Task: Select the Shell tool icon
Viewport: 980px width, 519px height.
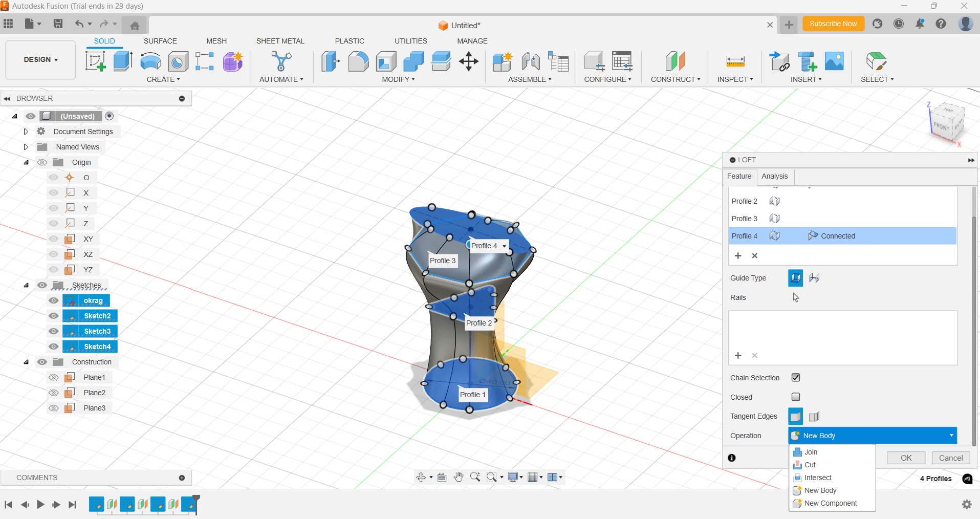Action: pyautogui.click(x=386, y=61)
